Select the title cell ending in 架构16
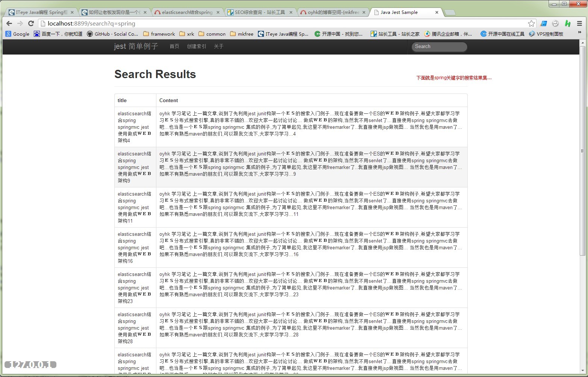The width and height of the screenshot is (588, 377). [x=135, y=247]
